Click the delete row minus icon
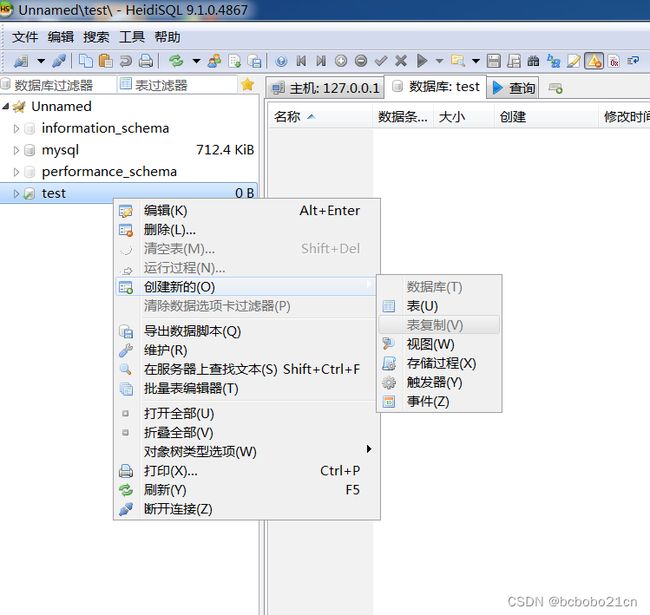The width and height of the screenshot is (650, 615). (361, 61)
